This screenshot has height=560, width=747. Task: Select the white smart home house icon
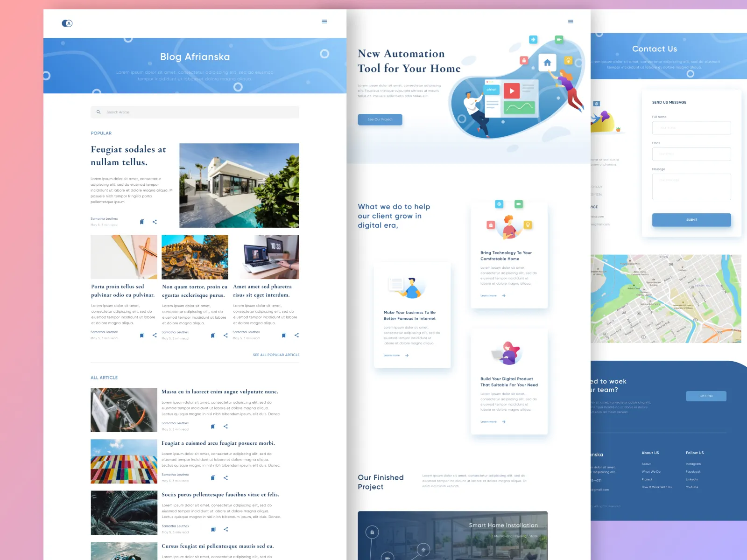546,62
